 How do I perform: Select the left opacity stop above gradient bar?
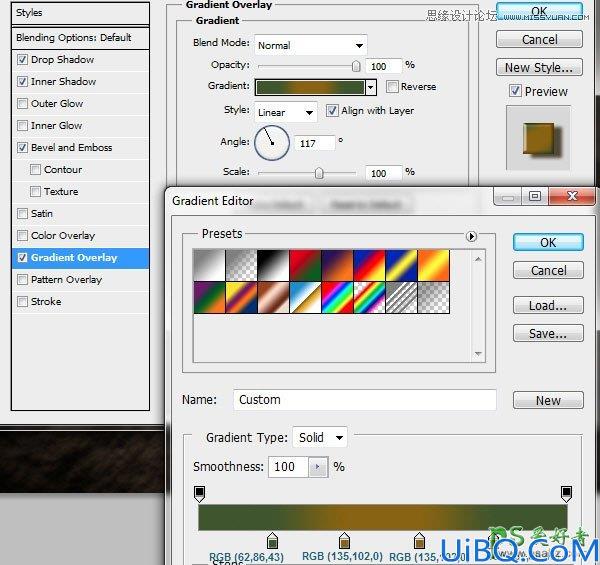click(199, 494)
